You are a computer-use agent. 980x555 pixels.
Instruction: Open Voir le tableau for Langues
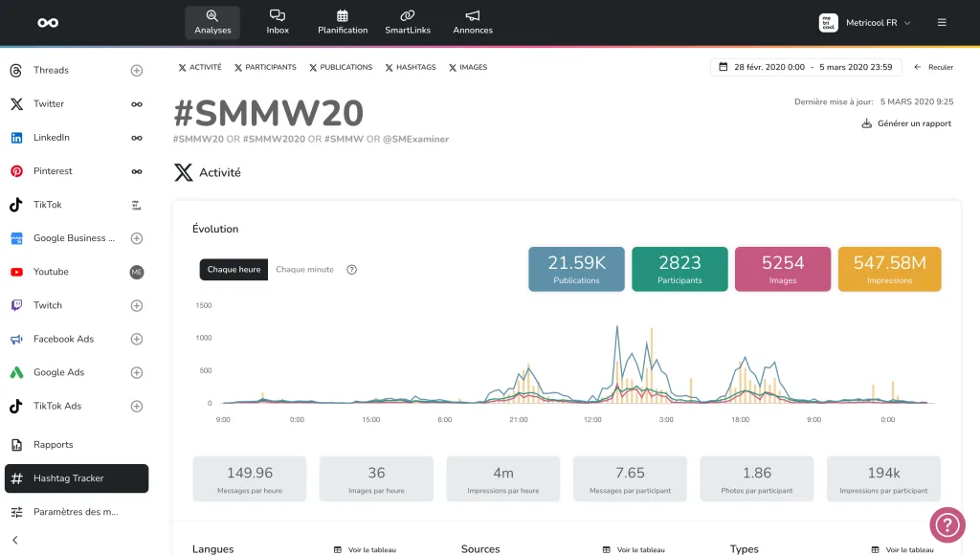coord(365,550)
